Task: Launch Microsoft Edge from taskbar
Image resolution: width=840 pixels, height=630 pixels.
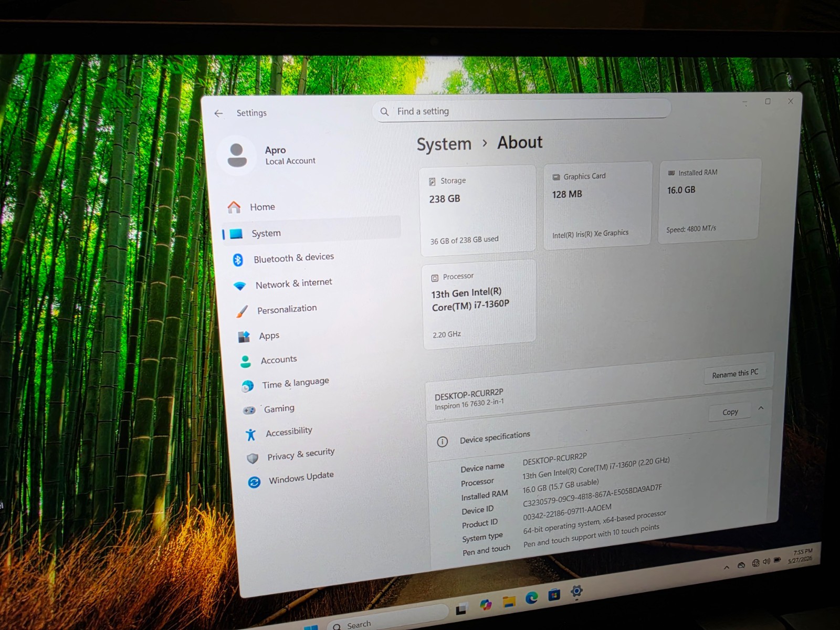Action: point(532,597)
